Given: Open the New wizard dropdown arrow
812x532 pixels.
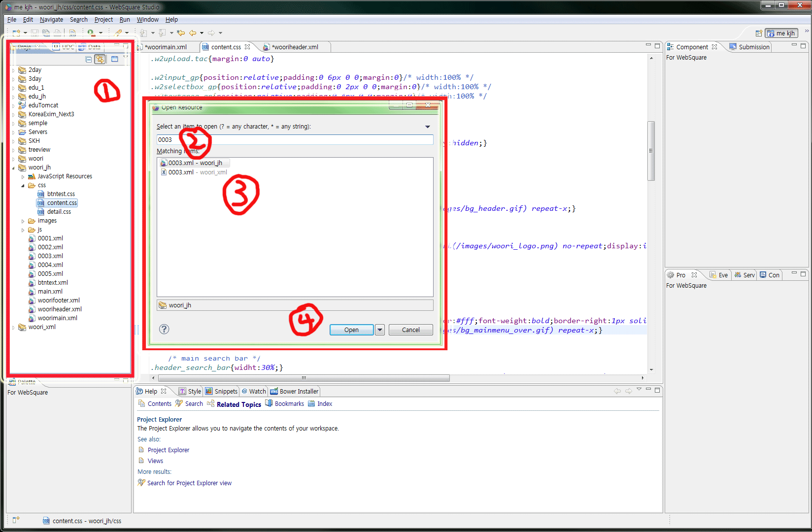Looking at the screenshot, I should click(25, 33).
